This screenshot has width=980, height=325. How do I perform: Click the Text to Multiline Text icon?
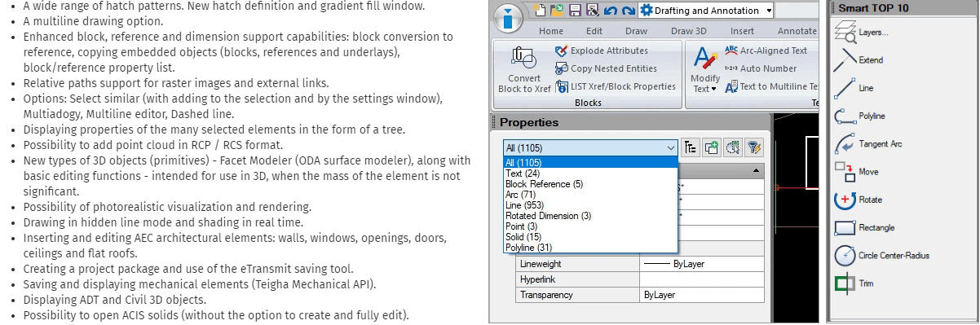(x=731, y=86)
